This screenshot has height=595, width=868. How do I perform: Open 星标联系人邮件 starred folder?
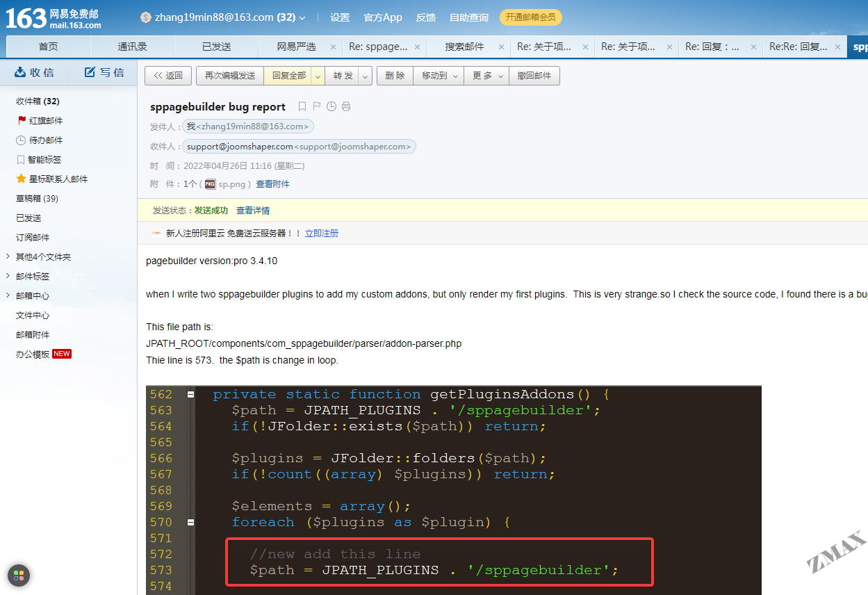[52, 179]
